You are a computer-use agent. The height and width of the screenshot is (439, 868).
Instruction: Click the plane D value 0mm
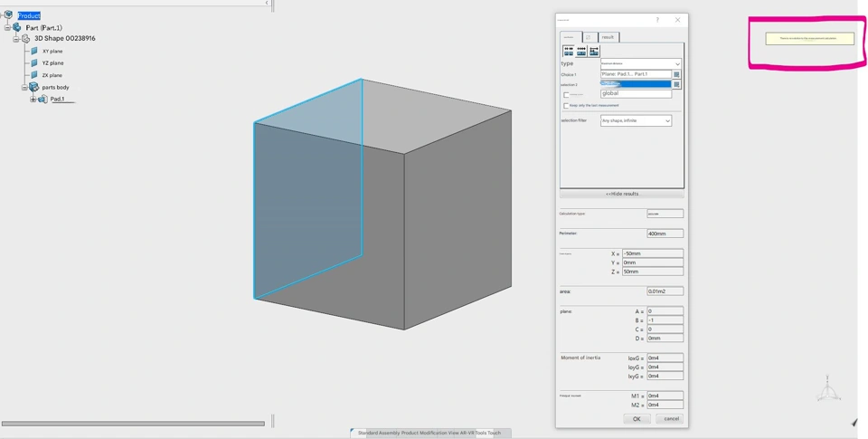(665, 339)
